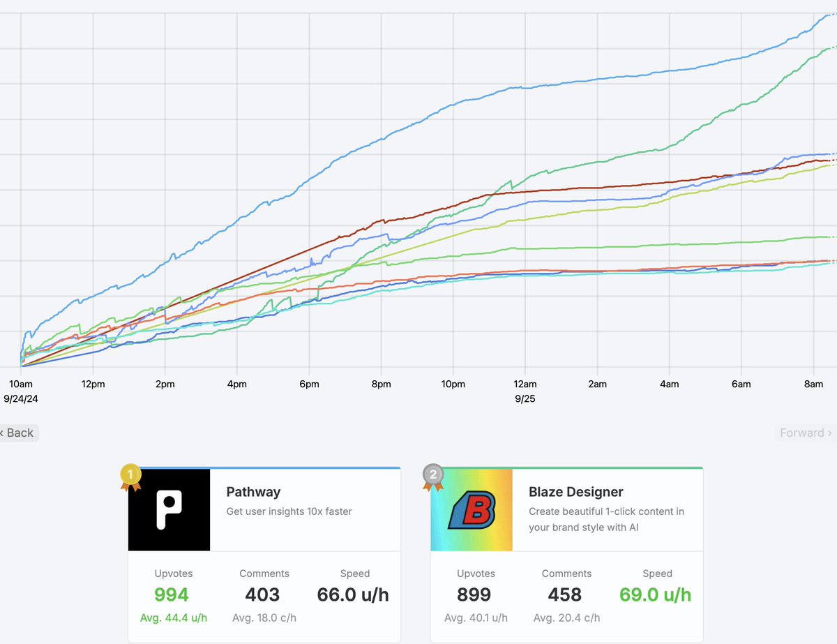Viewport: 837px width, 644px height.
Task: Click the 2am axis label
Action: [x=597, y=384]
